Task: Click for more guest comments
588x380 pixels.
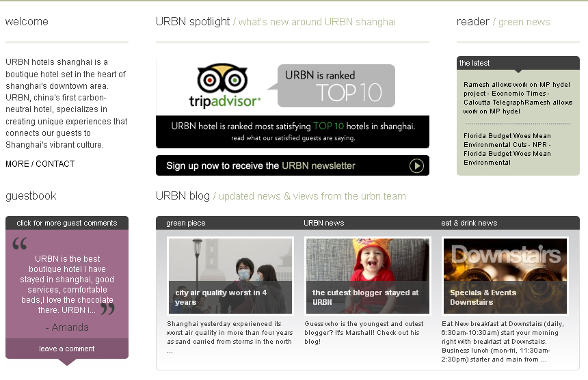Action: coord(67,223)
